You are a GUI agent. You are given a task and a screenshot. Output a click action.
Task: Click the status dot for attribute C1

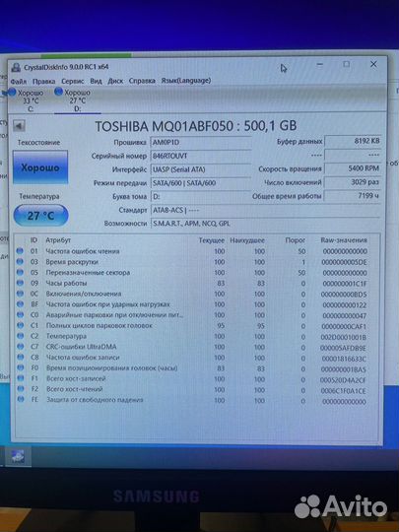click(20, 325)
